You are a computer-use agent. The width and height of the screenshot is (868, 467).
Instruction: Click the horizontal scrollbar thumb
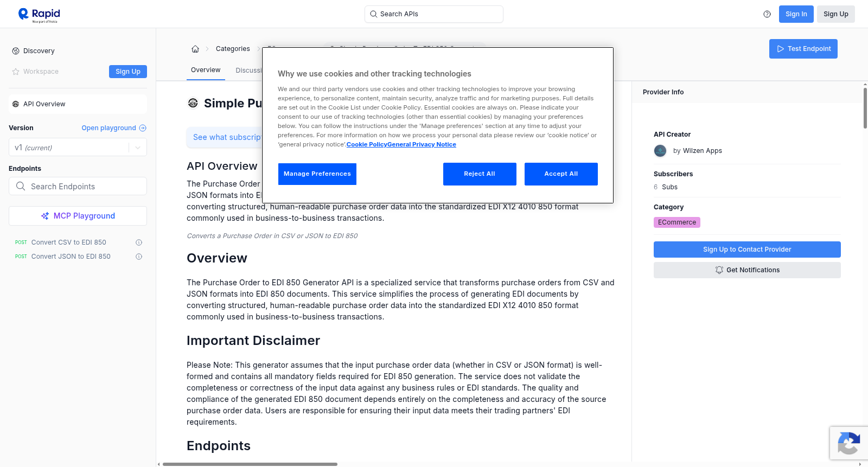tap(250, 464)
